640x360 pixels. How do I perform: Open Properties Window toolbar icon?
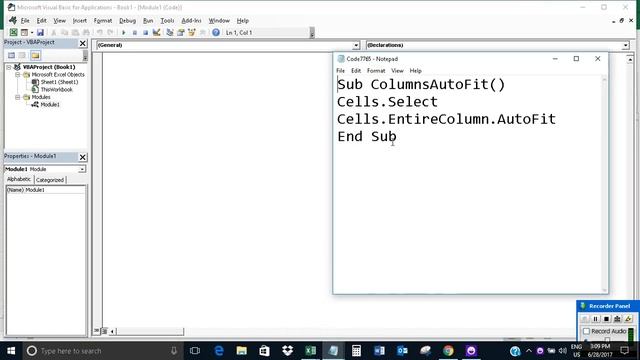[x=180, y=32]
